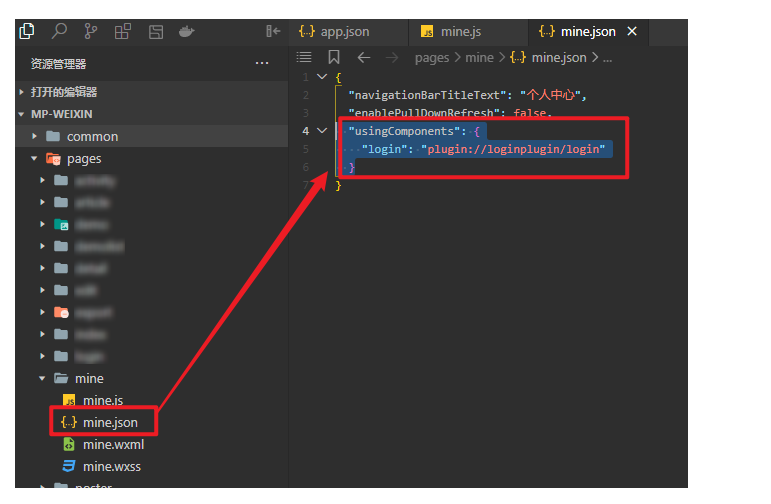
Task: Open the Docker whale icon
Action: pyautogui.click(x=186, y=32)
